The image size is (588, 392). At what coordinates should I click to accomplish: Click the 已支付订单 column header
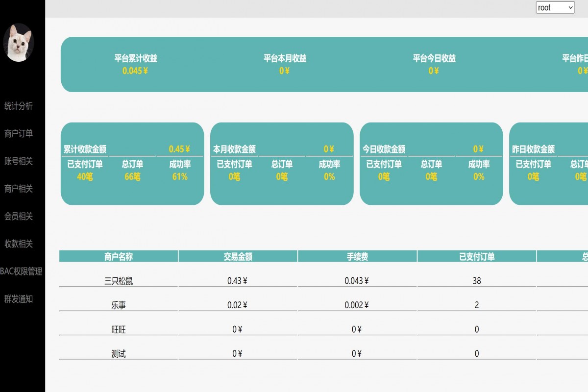477,255
